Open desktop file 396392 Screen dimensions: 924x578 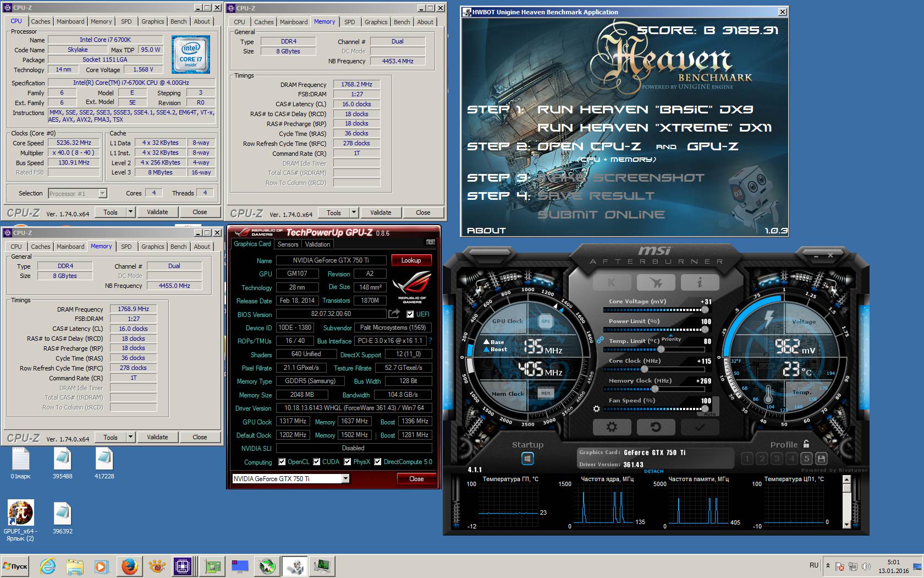(62, 519)
